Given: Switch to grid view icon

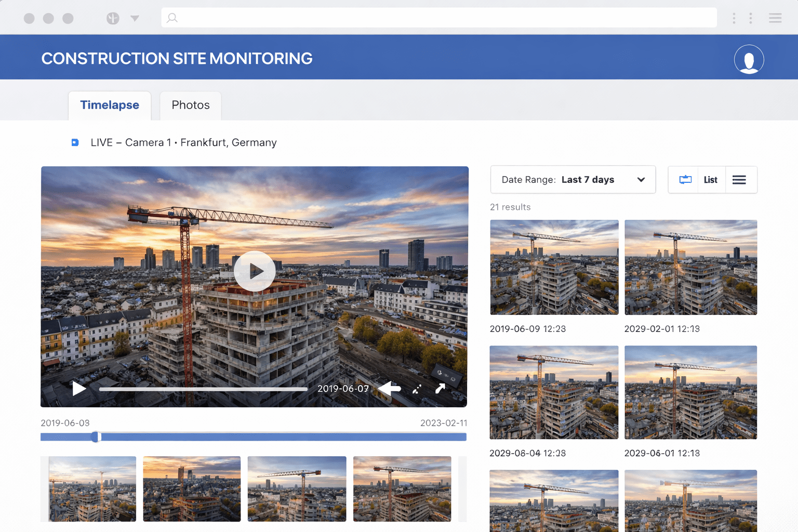Looking at the screenshot, I should [x=685, y=180].
